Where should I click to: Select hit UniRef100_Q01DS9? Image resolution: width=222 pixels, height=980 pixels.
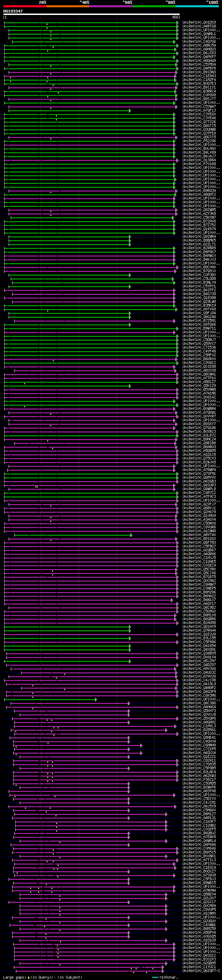(199, 23)
